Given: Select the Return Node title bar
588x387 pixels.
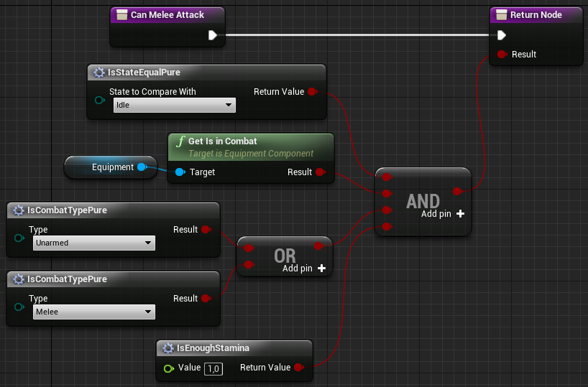Looking at the screenshot, I should point(536,15).
